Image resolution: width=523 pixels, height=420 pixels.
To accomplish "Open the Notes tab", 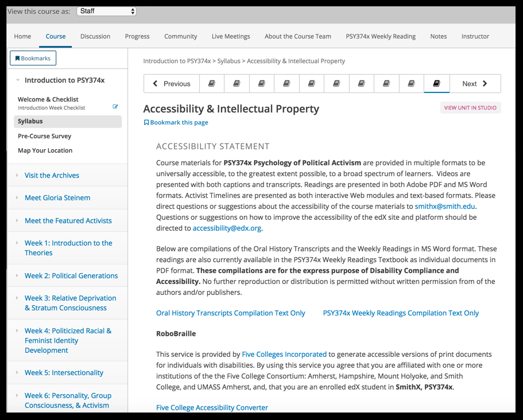I will pyautogui.click(x=438, y=36).
